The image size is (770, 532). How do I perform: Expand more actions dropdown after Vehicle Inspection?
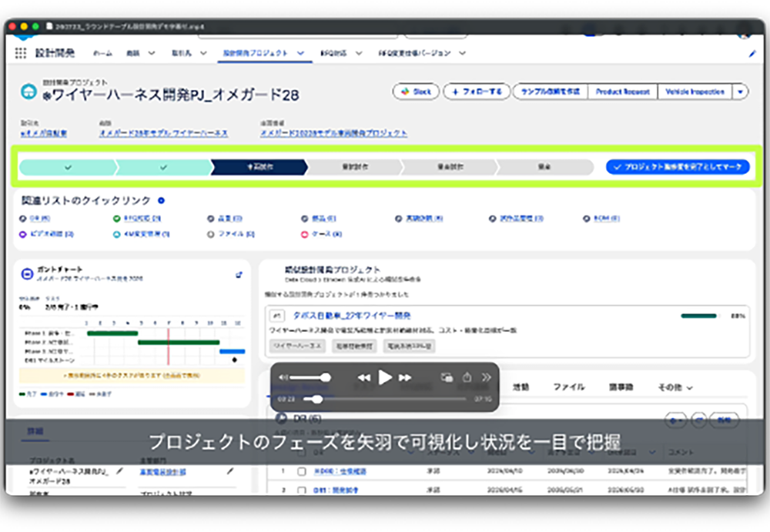[740, 92]
